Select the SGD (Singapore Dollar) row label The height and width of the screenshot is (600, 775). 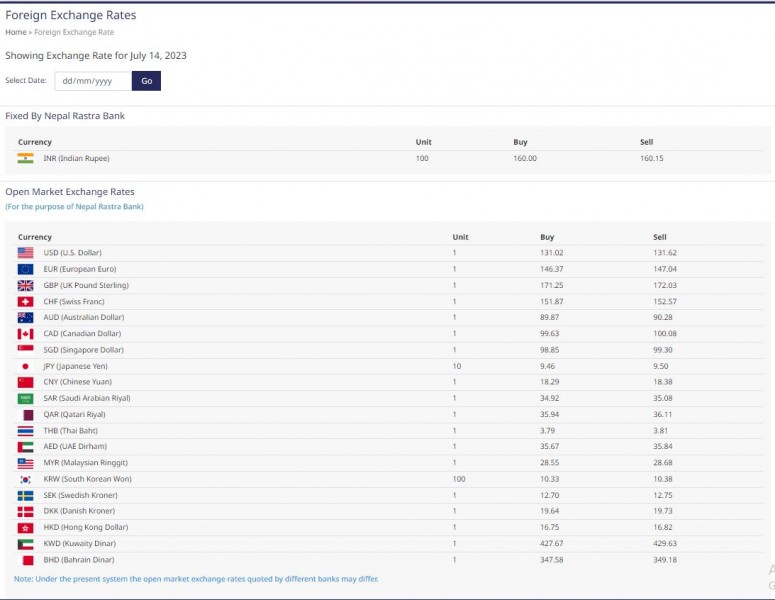[83, 350]
